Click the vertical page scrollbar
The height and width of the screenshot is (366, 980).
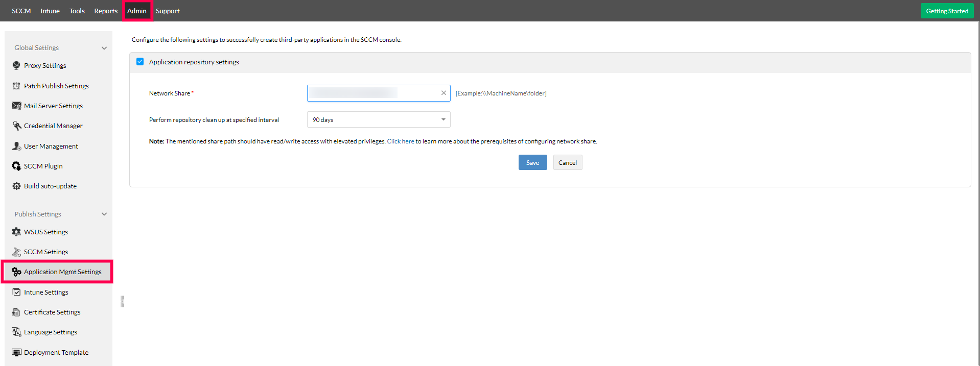(x=978, y=194)
